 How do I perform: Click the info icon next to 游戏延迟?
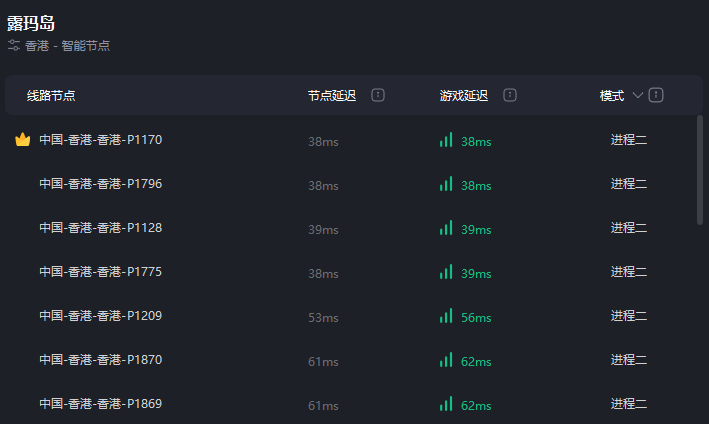[x=510, y=95]
